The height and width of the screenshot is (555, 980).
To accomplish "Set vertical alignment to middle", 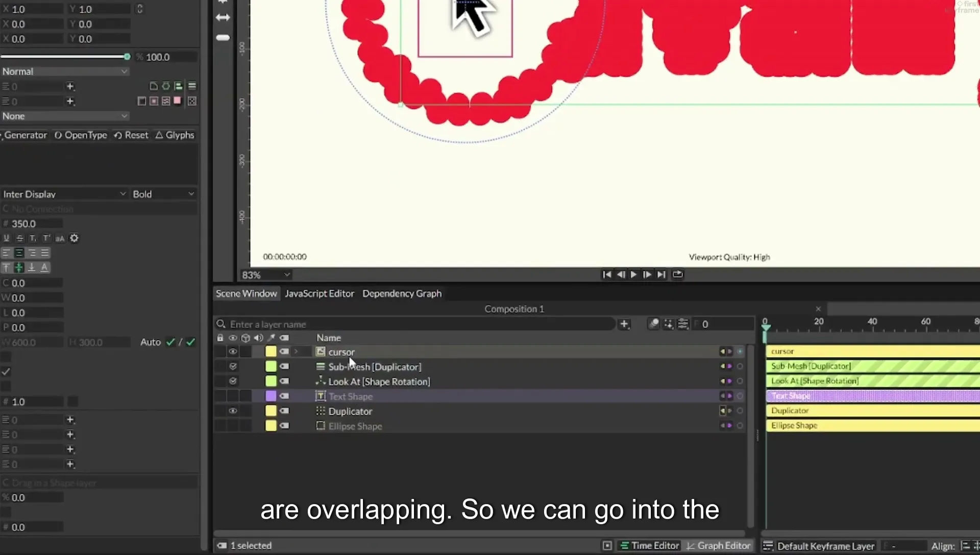I will click(x=19, y=267).
